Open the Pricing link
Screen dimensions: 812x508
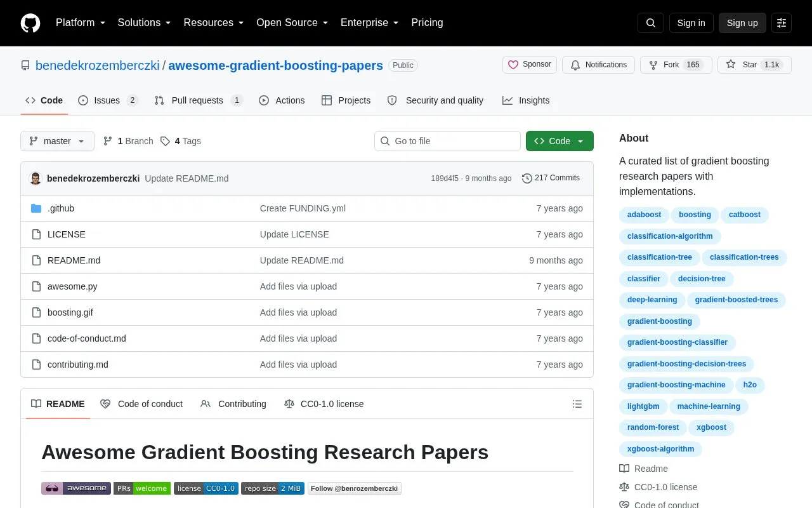[x=427, y=23]
